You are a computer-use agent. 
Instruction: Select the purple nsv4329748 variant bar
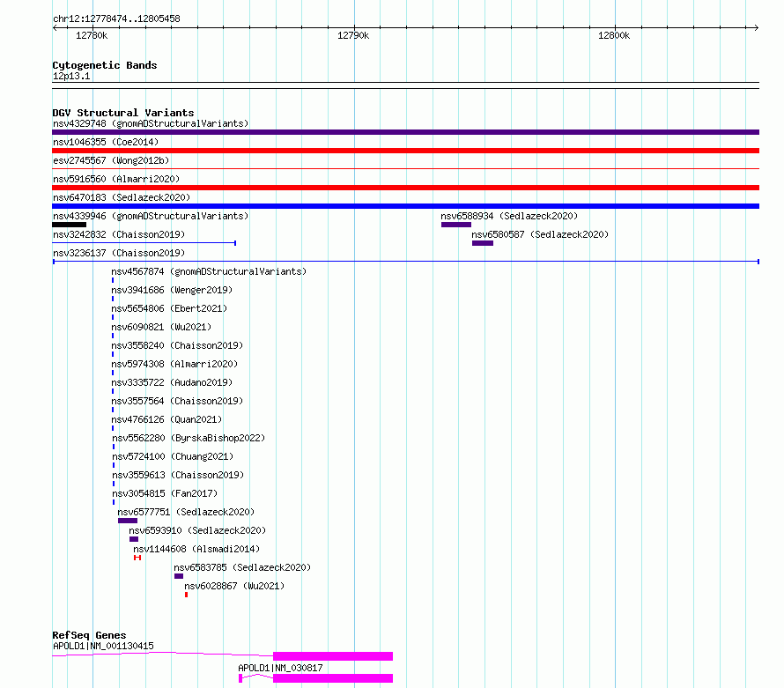click(405, 132)
